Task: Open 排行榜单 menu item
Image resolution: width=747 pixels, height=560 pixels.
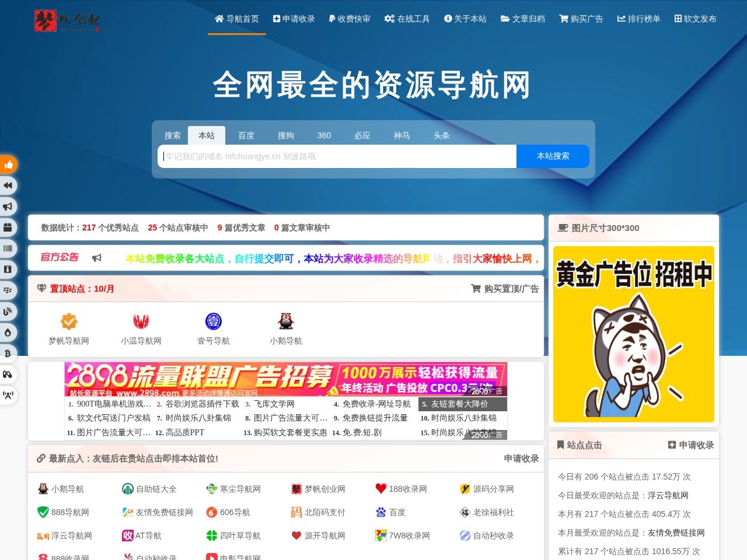Action: click(639, 19)
